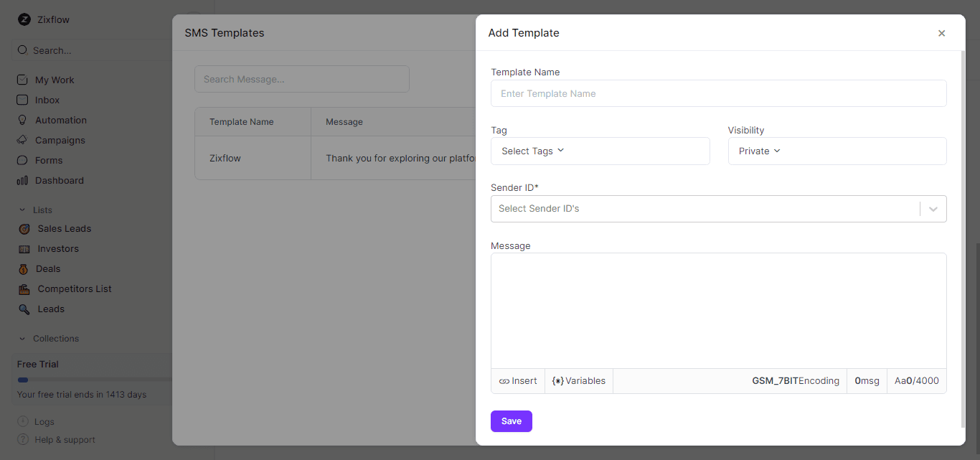Expand the Sender ID's dropdown

pyautogui.click(x=933, y=208)
